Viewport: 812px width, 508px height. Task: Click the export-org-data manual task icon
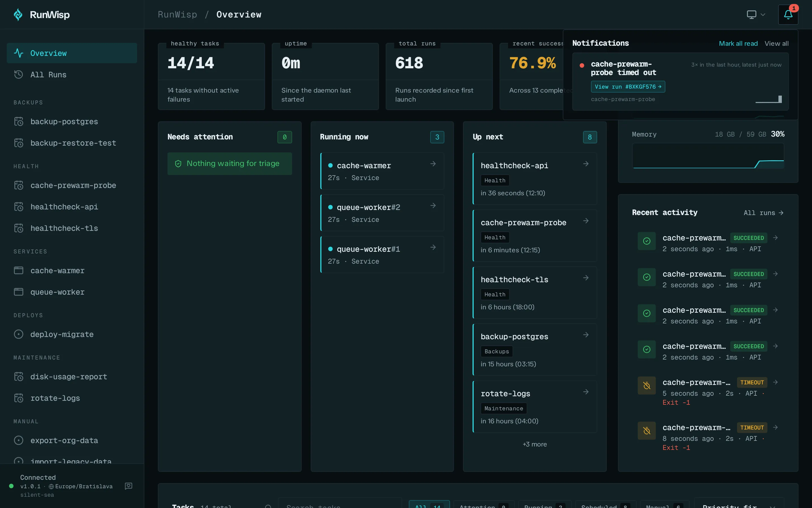(18, 440)
